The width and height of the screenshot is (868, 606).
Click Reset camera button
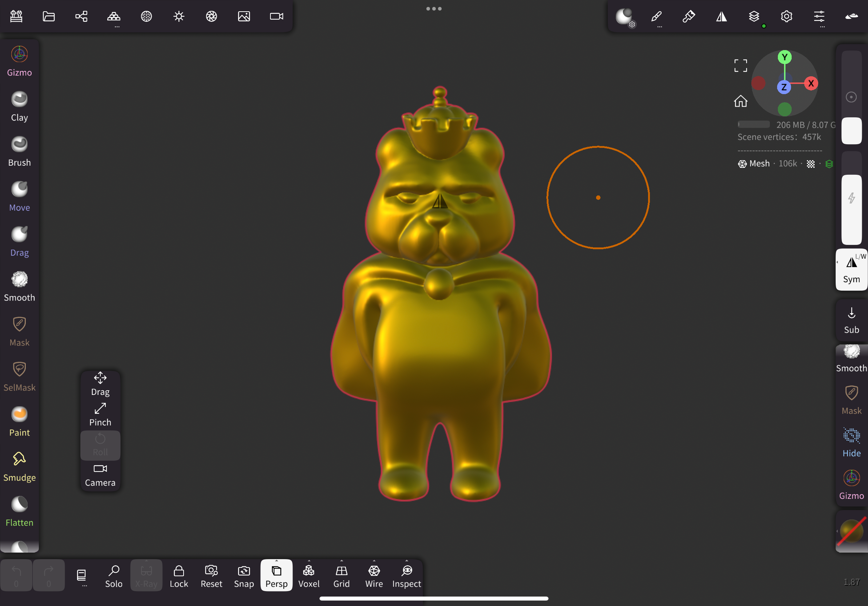[x=211, y=575]
